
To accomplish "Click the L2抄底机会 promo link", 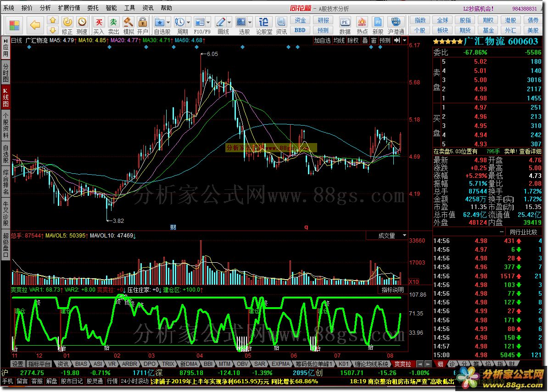I will 478,8.
